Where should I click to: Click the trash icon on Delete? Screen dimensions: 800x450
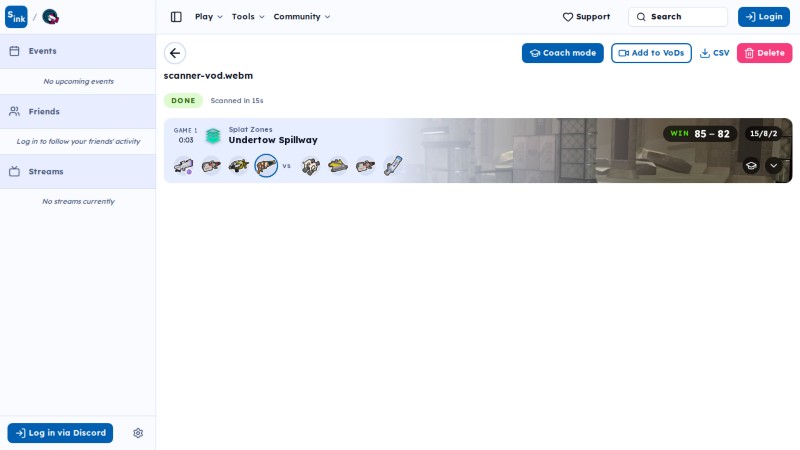tap(749, 53)
